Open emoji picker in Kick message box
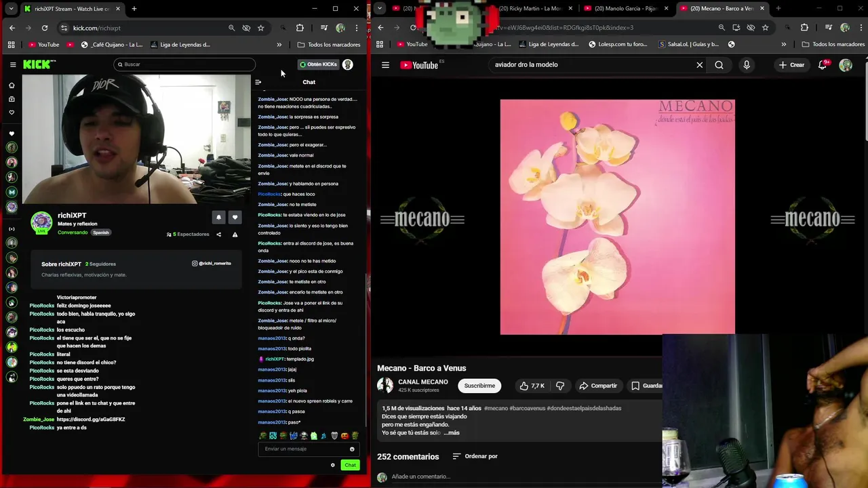Screen dimensions: 868x488 tap(352, 449)
